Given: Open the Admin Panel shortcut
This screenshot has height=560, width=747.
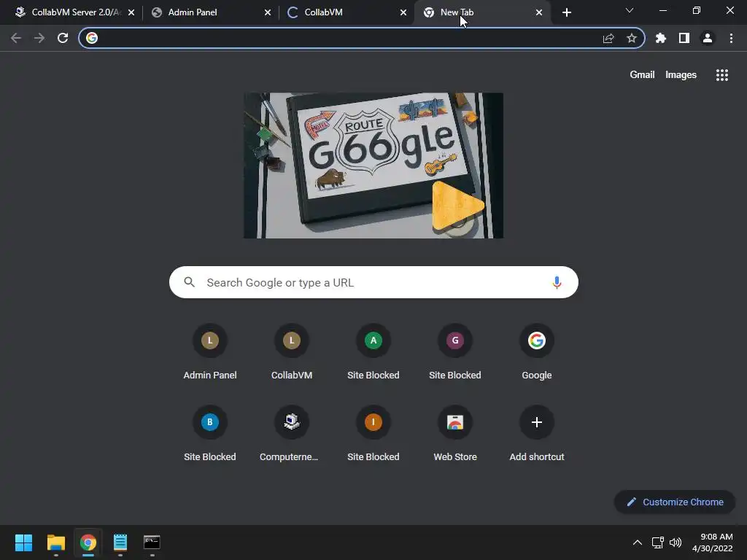Looking at the screenshot, I should pos(210,352).
